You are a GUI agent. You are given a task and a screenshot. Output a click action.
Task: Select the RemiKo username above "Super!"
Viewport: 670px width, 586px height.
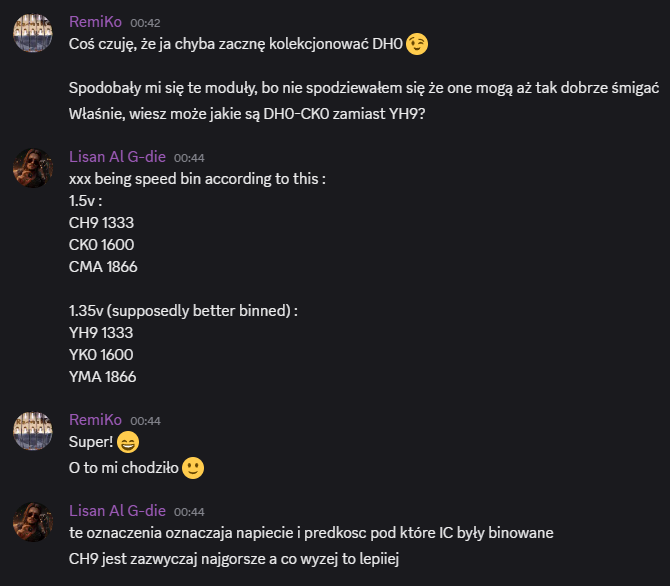[95, 420]
